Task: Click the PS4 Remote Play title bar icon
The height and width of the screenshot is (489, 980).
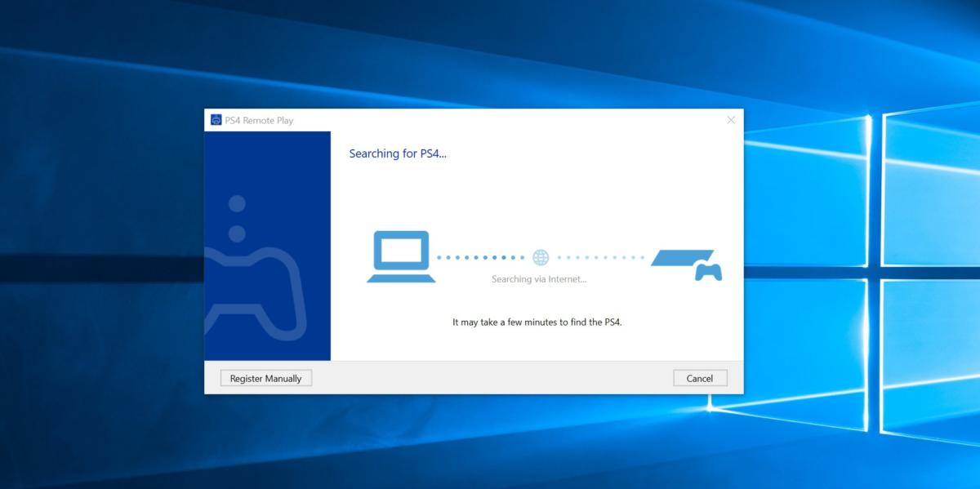Action: (216, 120)
